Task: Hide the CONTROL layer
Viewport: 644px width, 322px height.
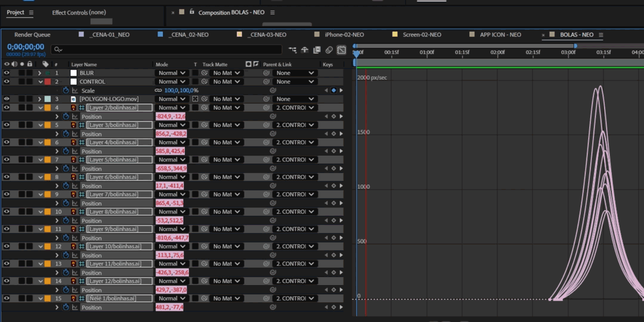Action: (x=7, y=82)
